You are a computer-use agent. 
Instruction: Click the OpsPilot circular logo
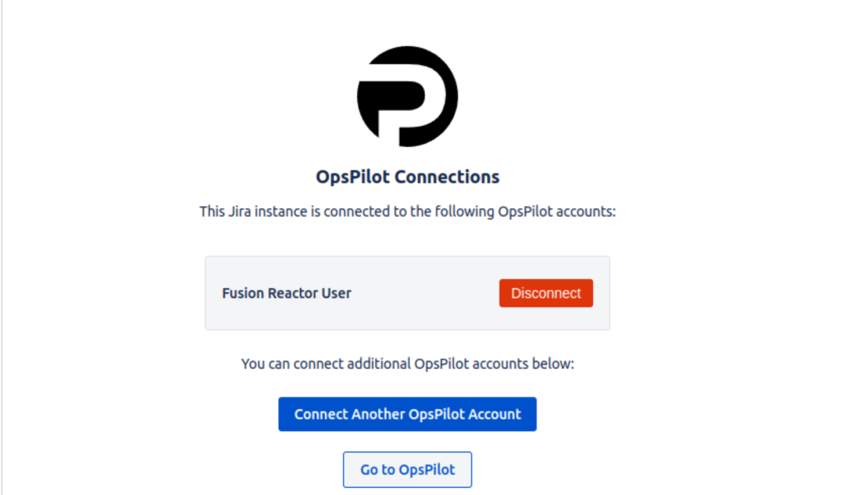pos(407,96)
